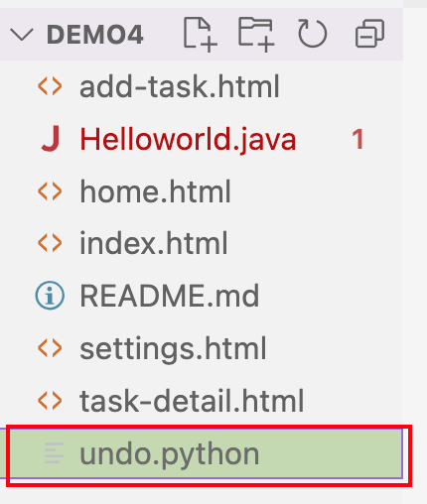This screenshot has height=504, width=427.
Task: Click the error badge 1 on Helloworld.java
Action: pyautogui.click(x=357, y=139)
